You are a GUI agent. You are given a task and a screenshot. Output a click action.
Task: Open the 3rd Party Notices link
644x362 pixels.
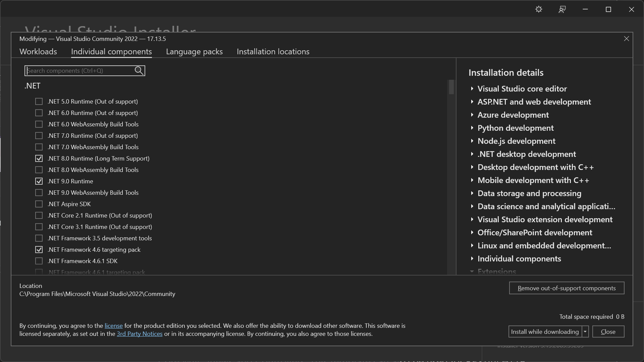tap(140, 334)
